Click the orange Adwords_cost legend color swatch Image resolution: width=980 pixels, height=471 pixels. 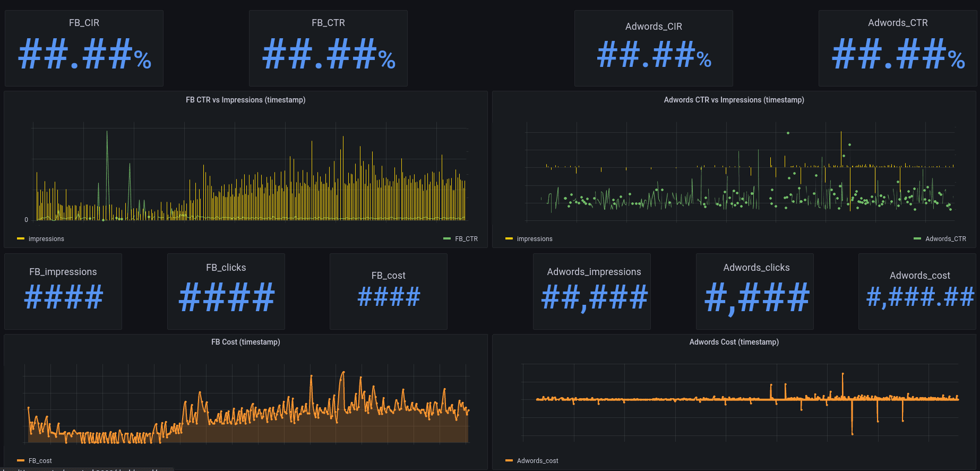coord(509,461)
